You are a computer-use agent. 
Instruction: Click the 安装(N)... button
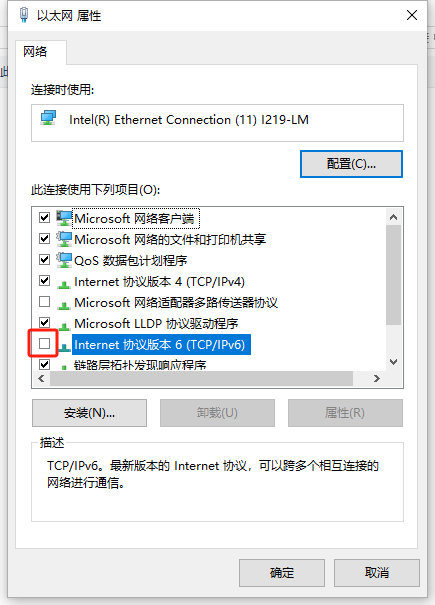(x=89, y=413)
